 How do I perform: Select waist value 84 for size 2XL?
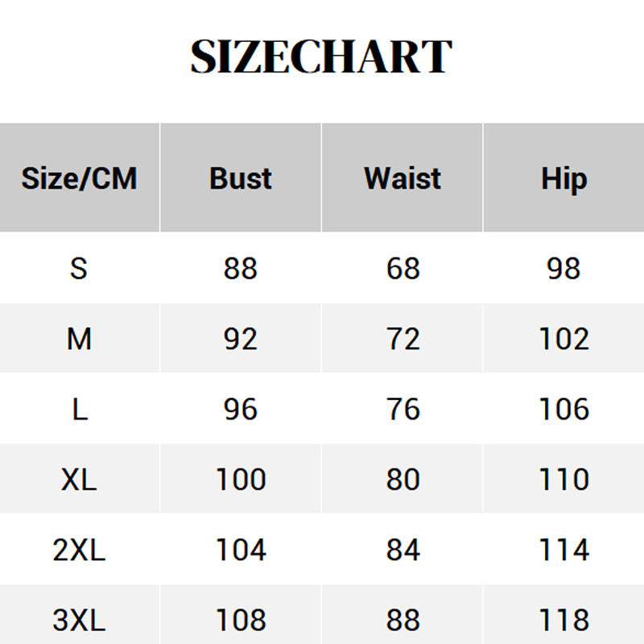[402, 550]
